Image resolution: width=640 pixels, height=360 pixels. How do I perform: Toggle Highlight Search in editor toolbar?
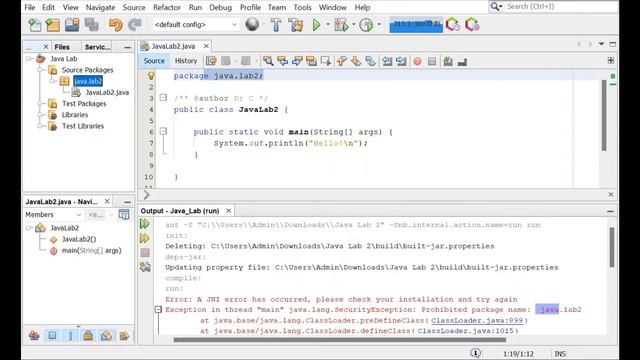click(x=311, y=61)
